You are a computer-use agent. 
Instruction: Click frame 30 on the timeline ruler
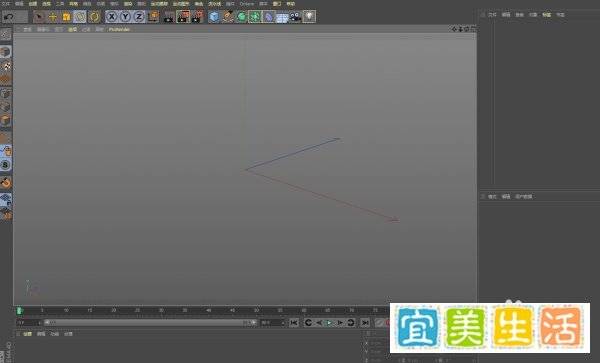[161, 311]
